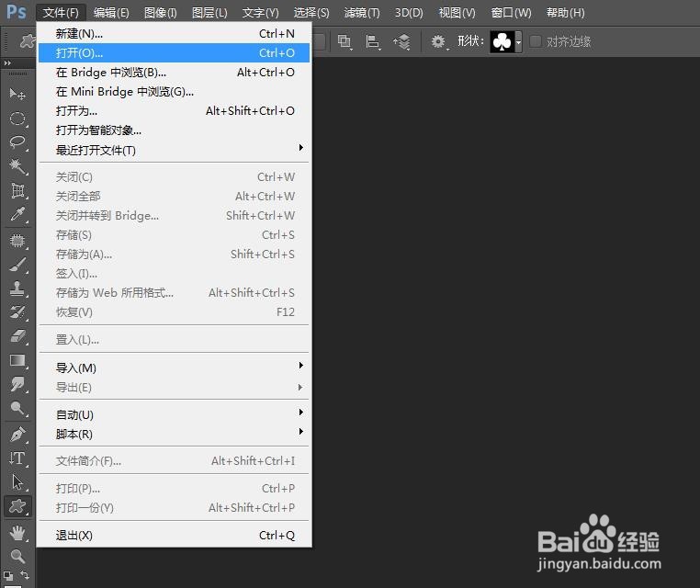The image size is (700, 588).
Task: Click the 置入(L)... menu entry
Action: (x=175, y=339)
